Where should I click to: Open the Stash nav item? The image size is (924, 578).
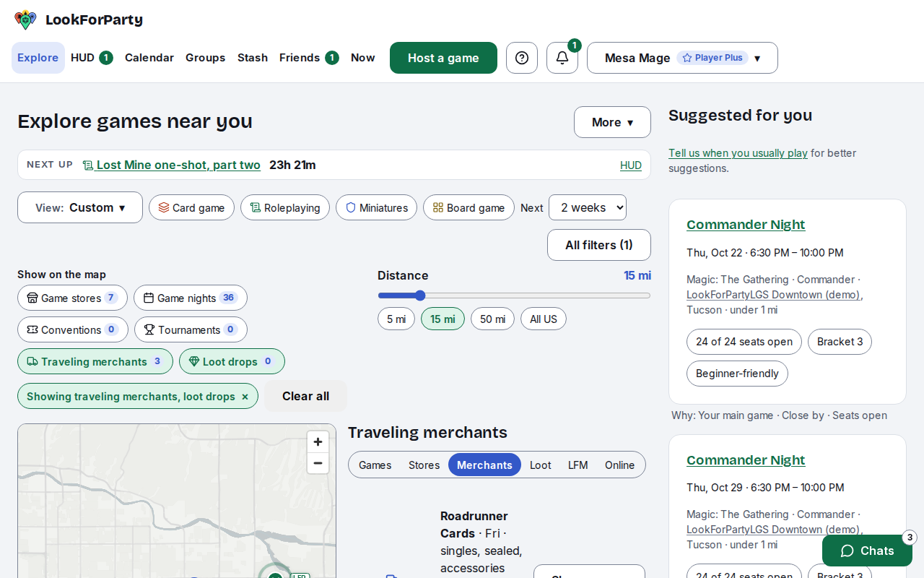[253, 58]
